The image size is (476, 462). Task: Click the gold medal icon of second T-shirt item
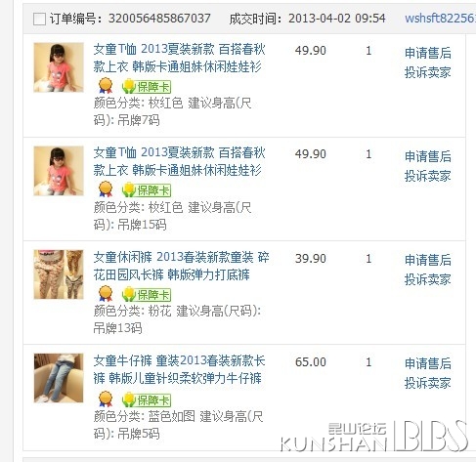[x=106, y=189]
